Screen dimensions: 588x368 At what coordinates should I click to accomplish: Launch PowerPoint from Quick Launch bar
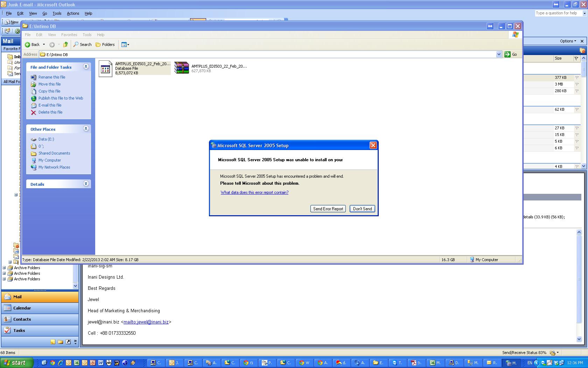93,363
